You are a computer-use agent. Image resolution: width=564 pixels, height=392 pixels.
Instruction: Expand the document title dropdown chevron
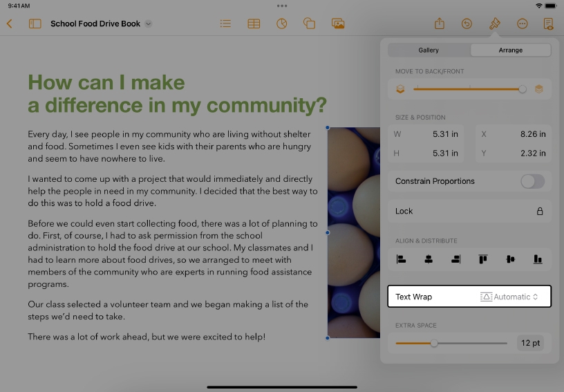(x=149, y=24)
